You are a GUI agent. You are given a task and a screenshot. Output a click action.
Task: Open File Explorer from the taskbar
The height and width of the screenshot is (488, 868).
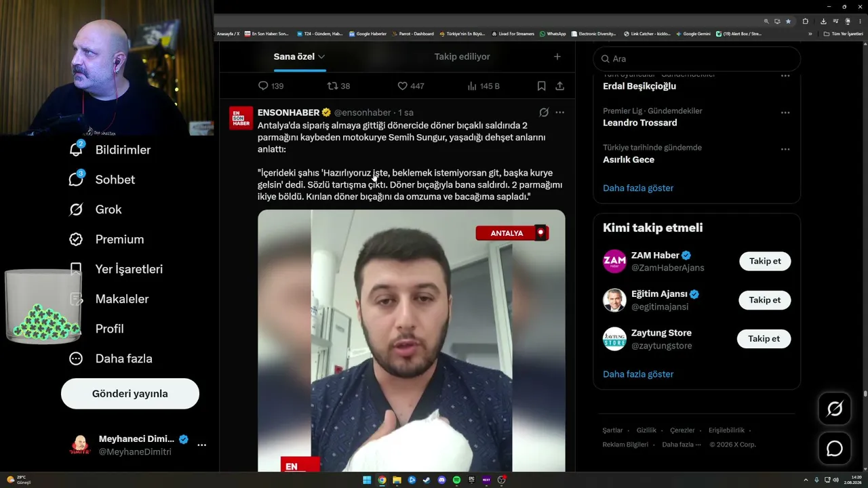397,480
